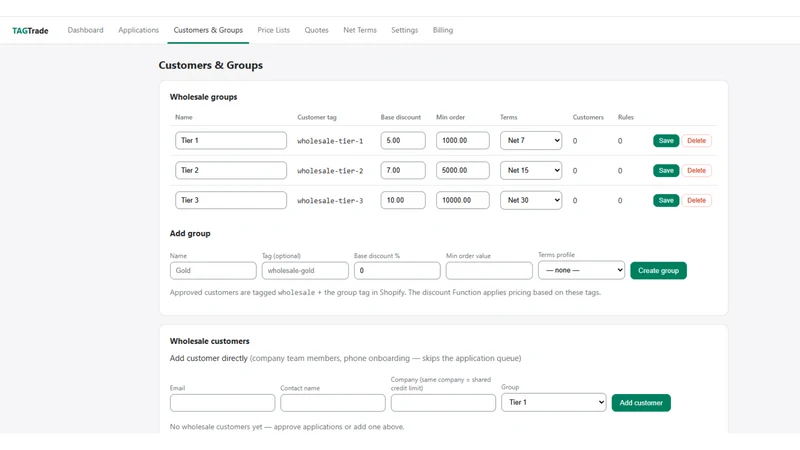Click the 5.00 base discount field
The image size is (800, 450).
point(403,140)
